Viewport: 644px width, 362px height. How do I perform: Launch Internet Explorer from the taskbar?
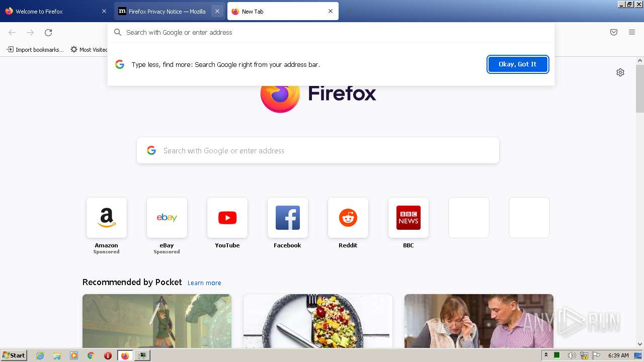click(x=40, y=355)
